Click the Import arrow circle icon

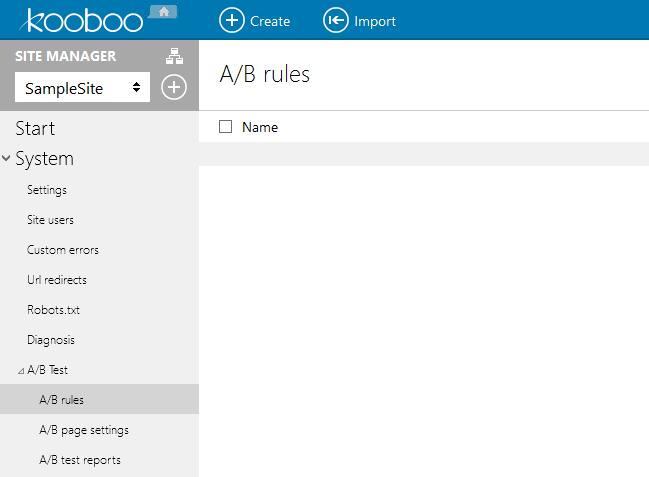tap(336, 20)
